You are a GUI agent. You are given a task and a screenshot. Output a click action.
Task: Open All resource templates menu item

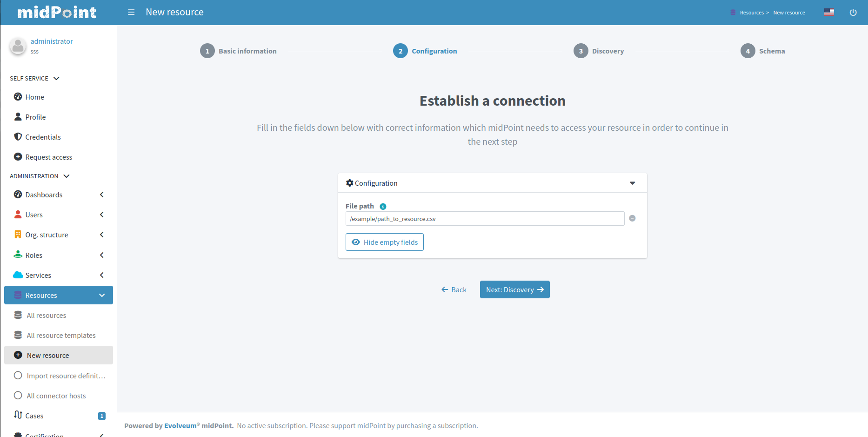point(61,335)
